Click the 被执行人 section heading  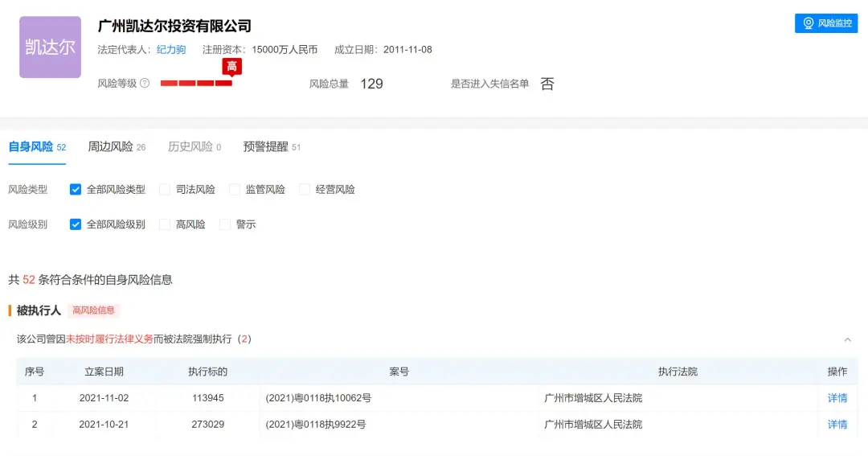click(x=39, y=310)
